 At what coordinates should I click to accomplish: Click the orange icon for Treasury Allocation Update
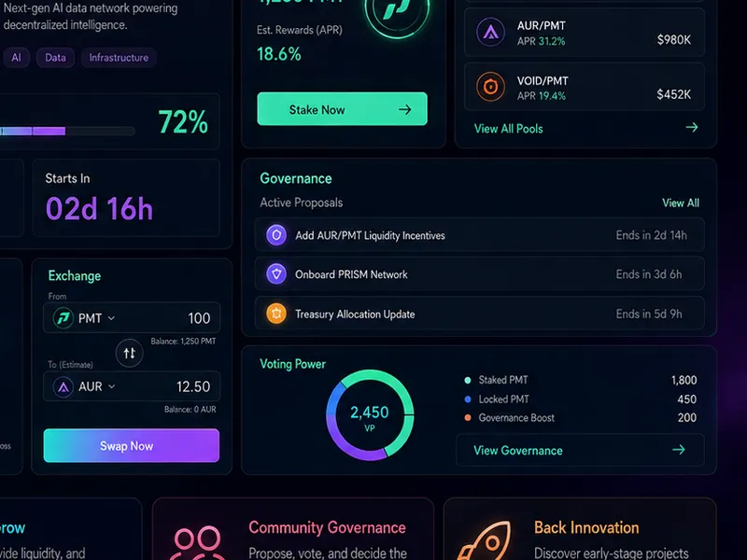(x=276, y=314)
